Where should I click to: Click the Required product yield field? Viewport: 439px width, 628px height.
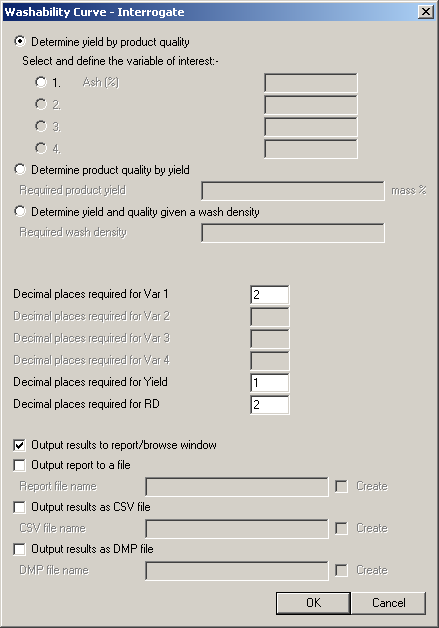293,191
